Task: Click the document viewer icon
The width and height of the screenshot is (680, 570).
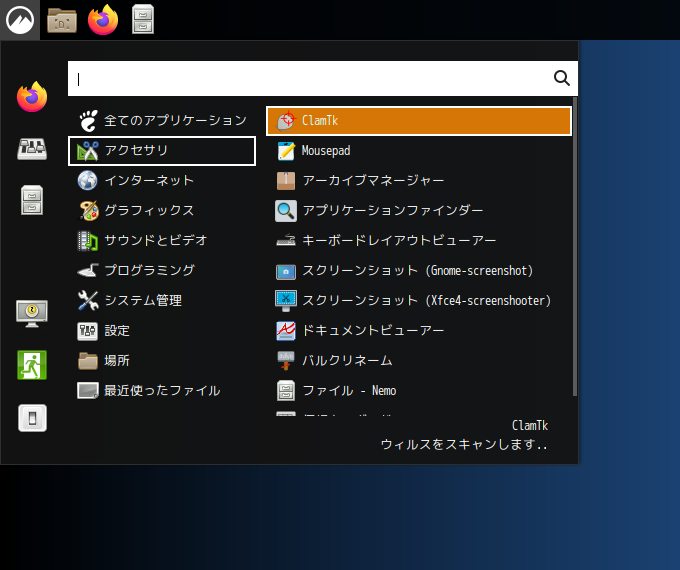Action: pos(286,331)
